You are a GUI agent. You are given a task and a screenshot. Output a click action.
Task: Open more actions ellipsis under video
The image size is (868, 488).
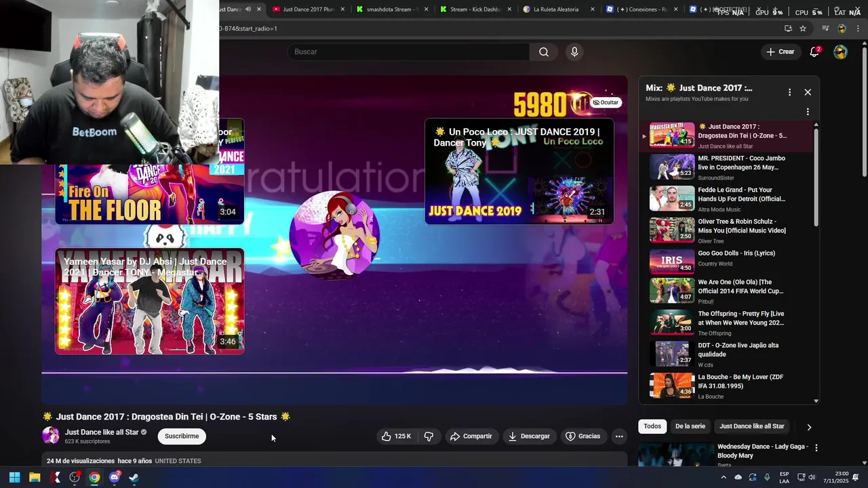[x=619, y=436]
